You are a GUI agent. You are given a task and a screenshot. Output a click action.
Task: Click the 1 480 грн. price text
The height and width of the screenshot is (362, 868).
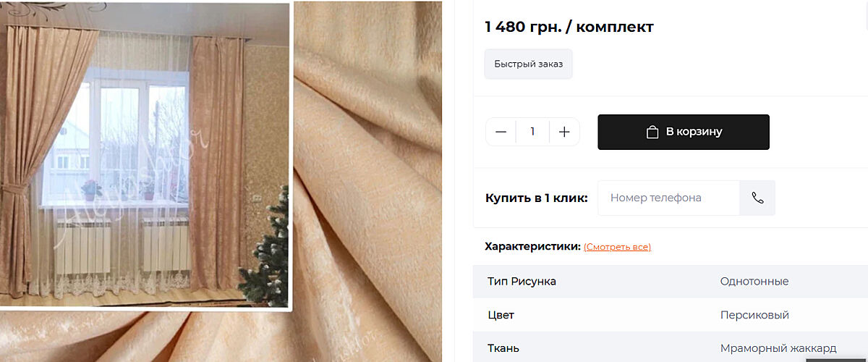[517, 27]
